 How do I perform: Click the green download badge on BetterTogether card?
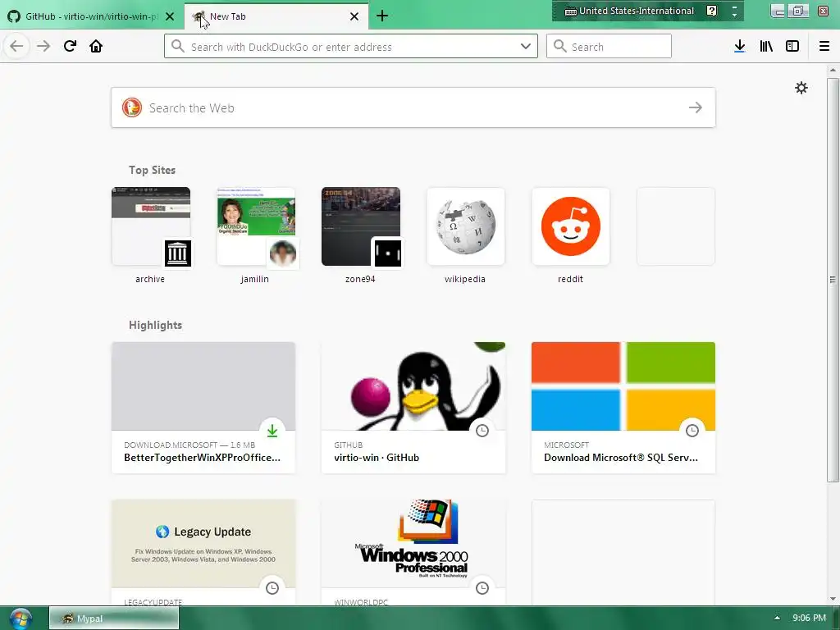[x=272, y=430]
